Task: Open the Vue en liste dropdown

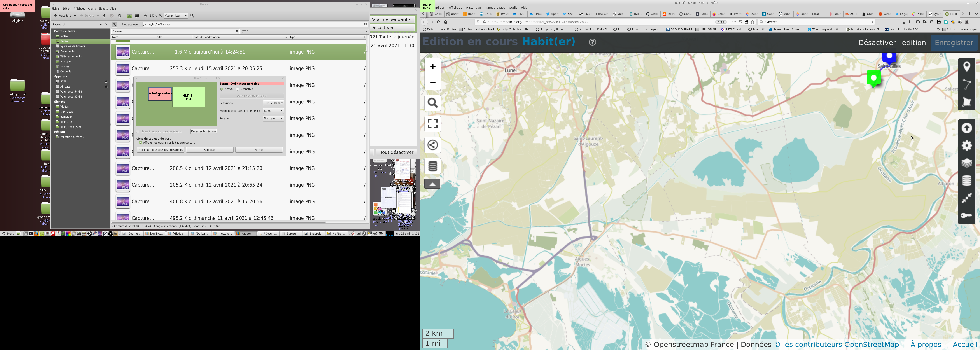Action: tap(176, 16)
